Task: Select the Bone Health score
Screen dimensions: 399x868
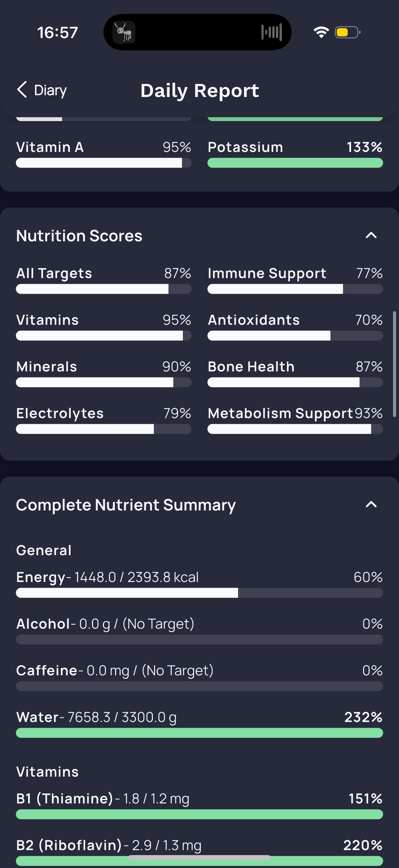Action: (x=295, y=373)
